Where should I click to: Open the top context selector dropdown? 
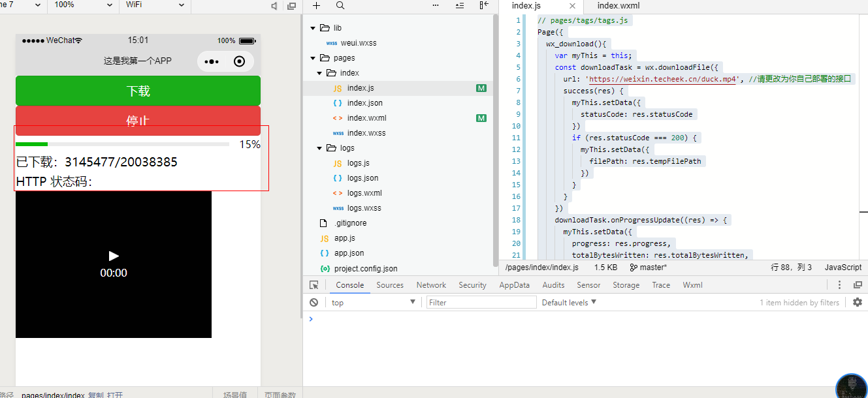tap(373, 302)
